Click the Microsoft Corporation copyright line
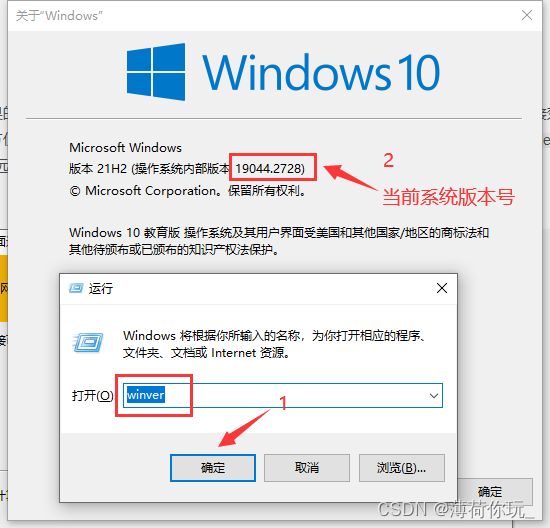Image resolution: width=550 pixels, height=528 pixels. coord(188,191)
